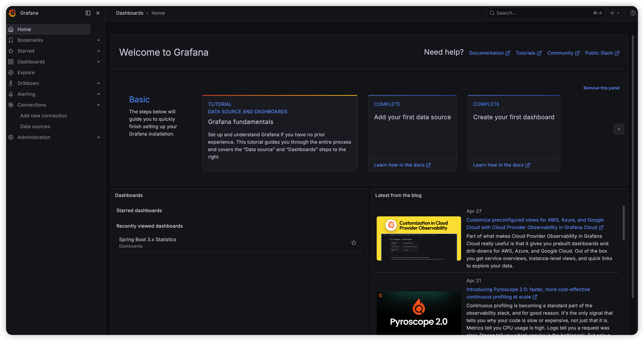The height and width of the screenshot is (341, 644).
Task: Collapse the Connections section chevron
Action: [99, 105]
